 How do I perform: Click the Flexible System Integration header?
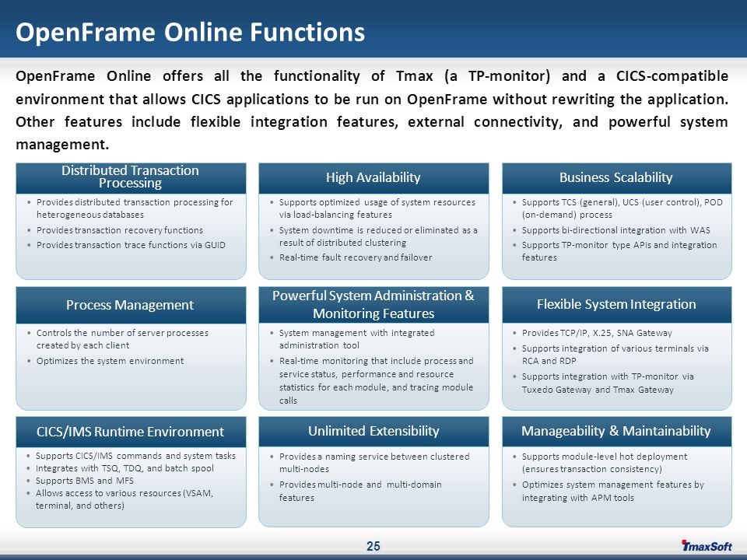616,304
